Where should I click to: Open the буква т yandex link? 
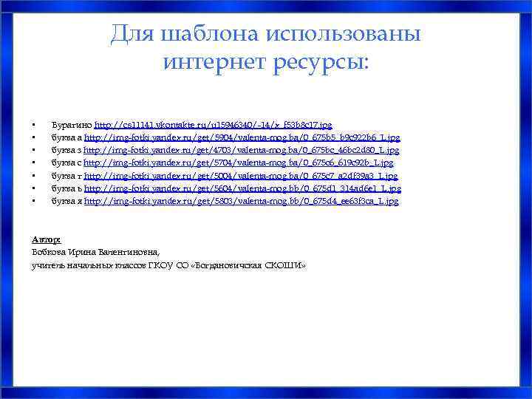click(x=241, y=176)
